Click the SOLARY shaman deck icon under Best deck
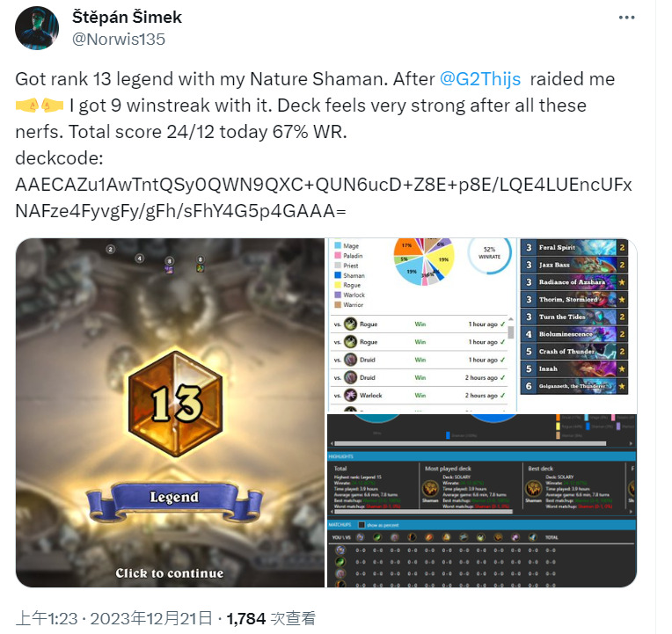Viewport: 672px width, 634px height. [x=534, y=488]
